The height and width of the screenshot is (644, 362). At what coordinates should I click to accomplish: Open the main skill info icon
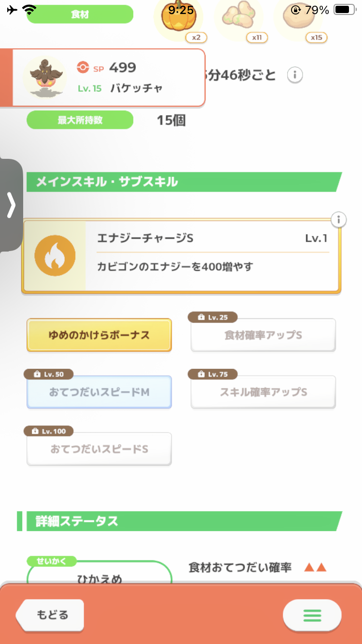coord(339,220)
